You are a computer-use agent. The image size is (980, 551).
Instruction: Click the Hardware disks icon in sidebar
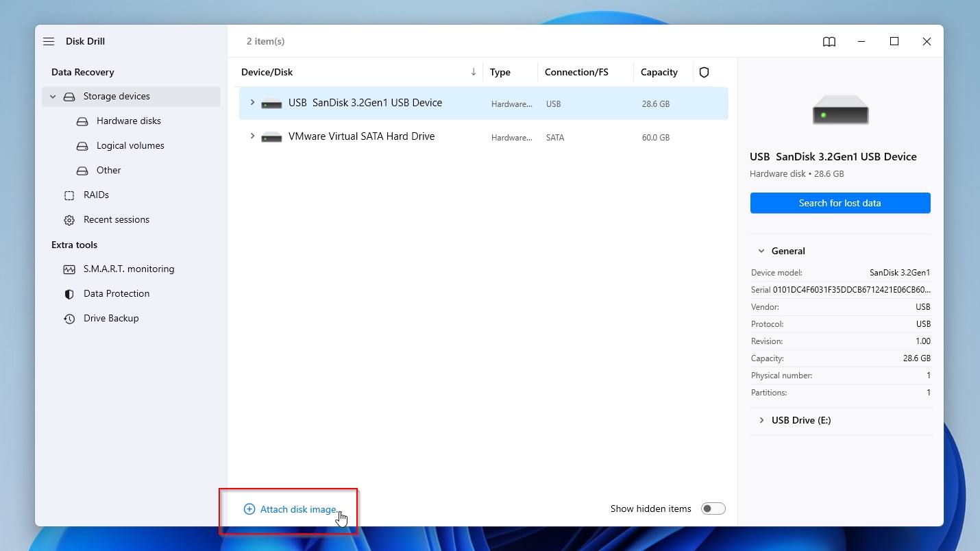(82, 121)
